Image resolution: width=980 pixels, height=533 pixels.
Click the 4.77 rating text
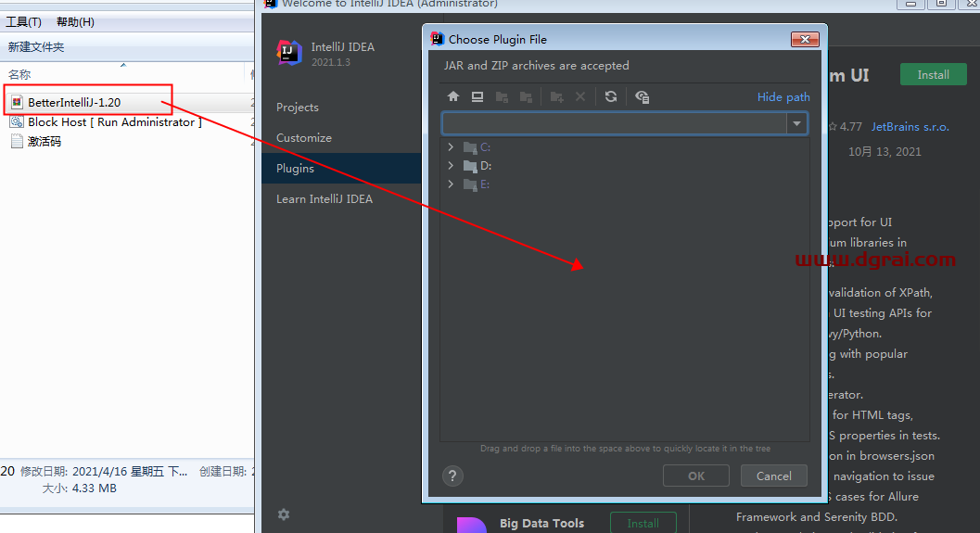click(x=850, y=127)
